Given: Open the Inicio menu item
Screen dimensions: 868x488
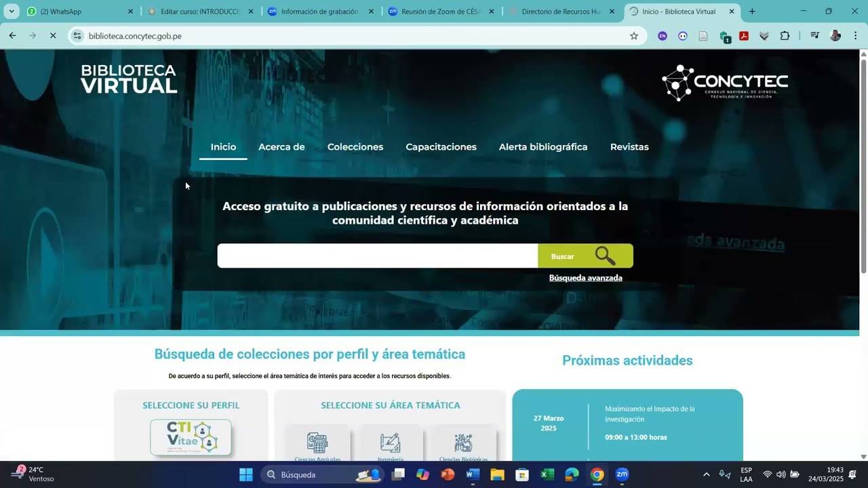Looking at the screenshot, I should tap(223, 147).
